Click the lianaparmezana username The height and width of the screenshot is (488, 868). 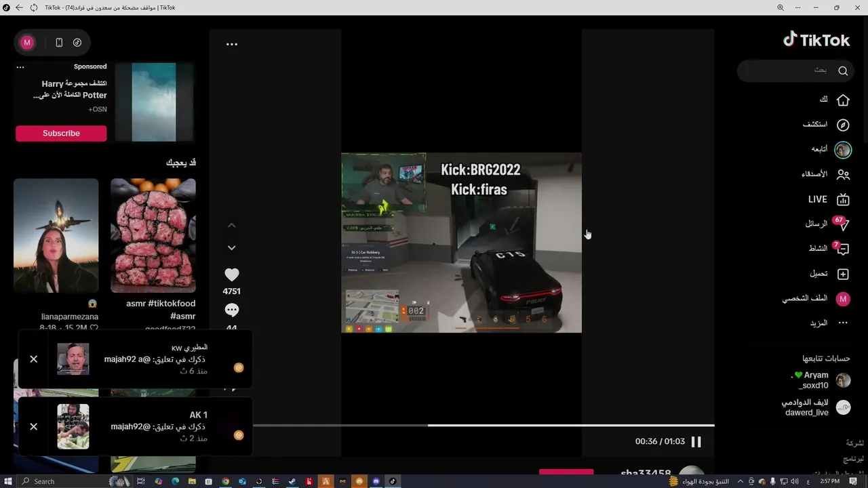70,317
